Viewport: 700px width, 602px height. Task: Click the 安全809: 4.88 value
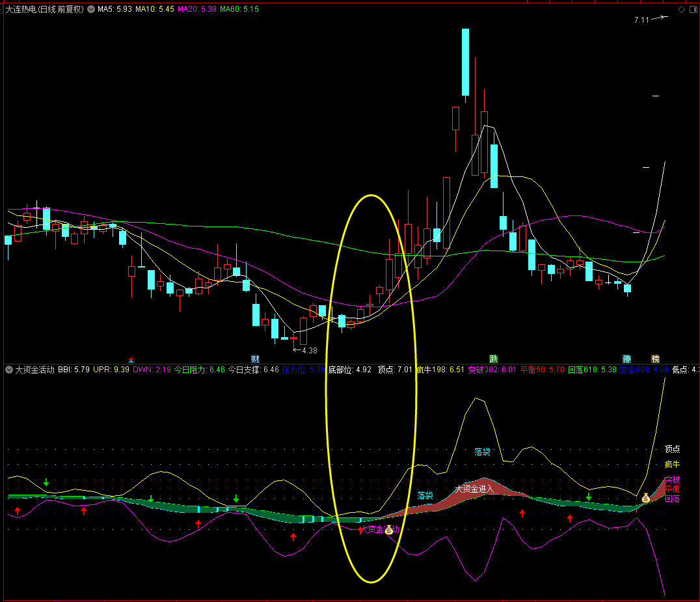[644, 370]
